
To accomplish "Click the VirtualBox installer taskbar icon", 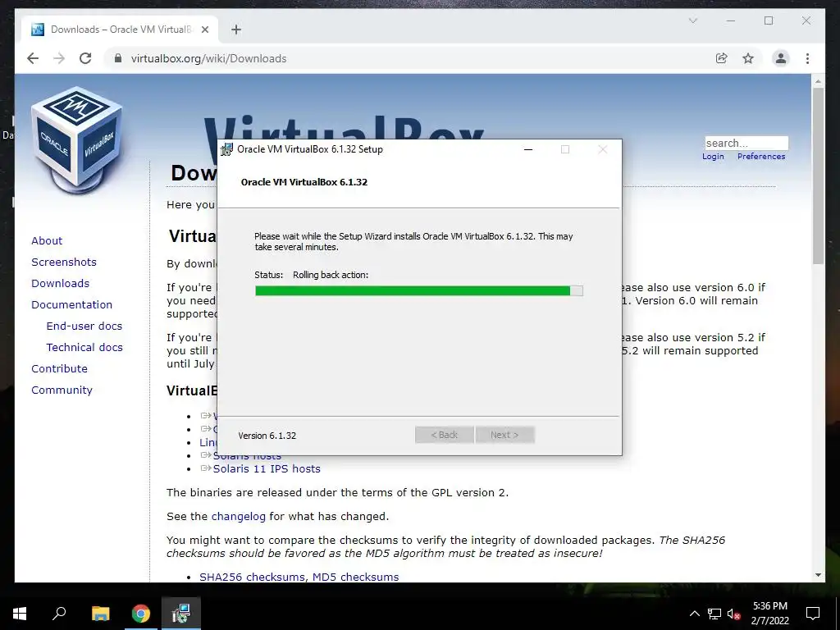I will 181,614.
